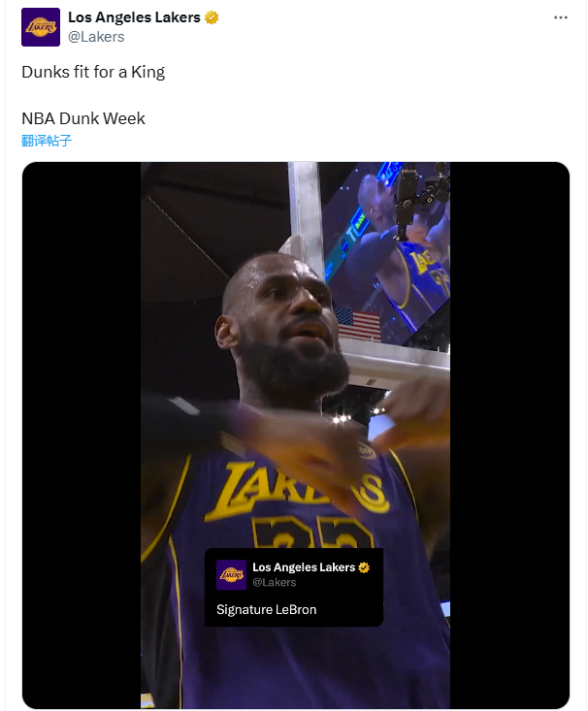Select the "Dunks fit for a King" text
This screenshot has width=588, height=711.
coord(93,73)
